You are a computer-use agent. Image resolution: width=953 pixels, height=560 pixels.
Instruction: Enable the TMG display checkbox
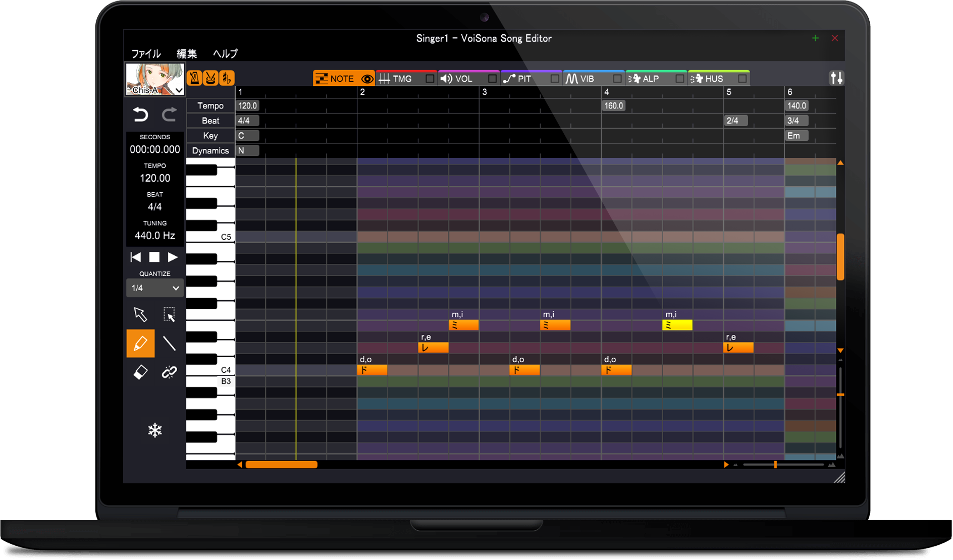(430, 79)
